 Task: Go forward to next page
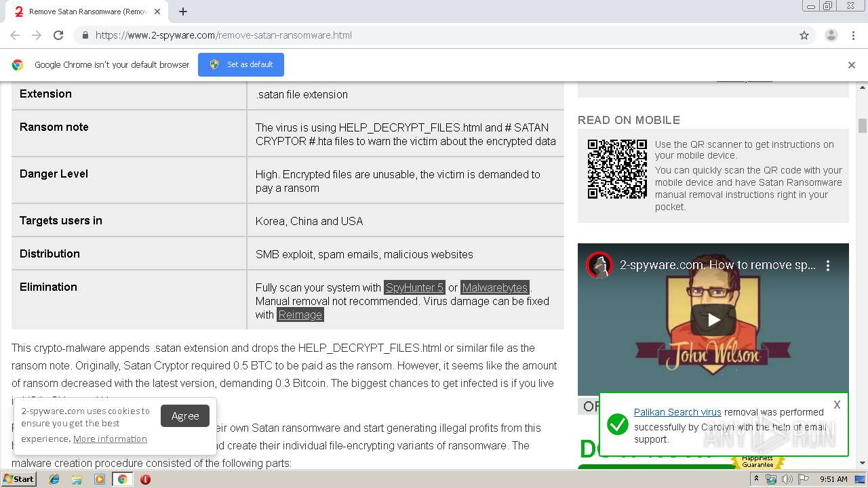coord(37,35)
